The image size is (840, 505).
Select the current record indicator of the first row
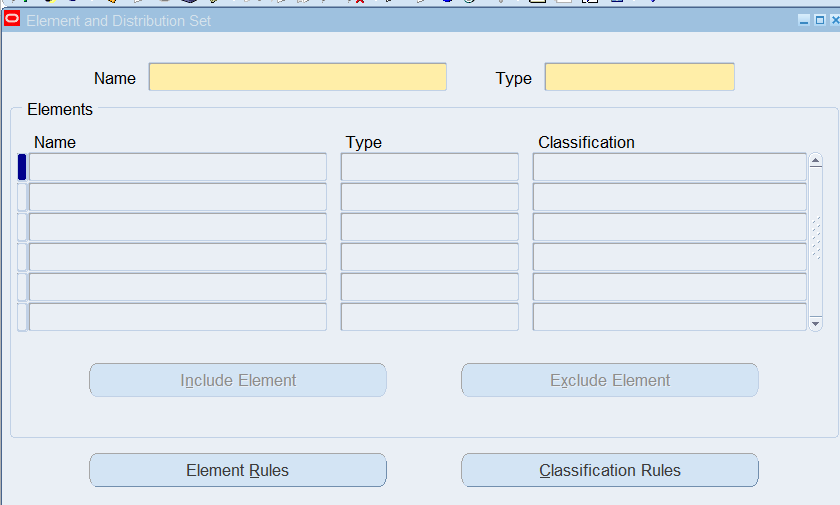(x=22, y=167)
